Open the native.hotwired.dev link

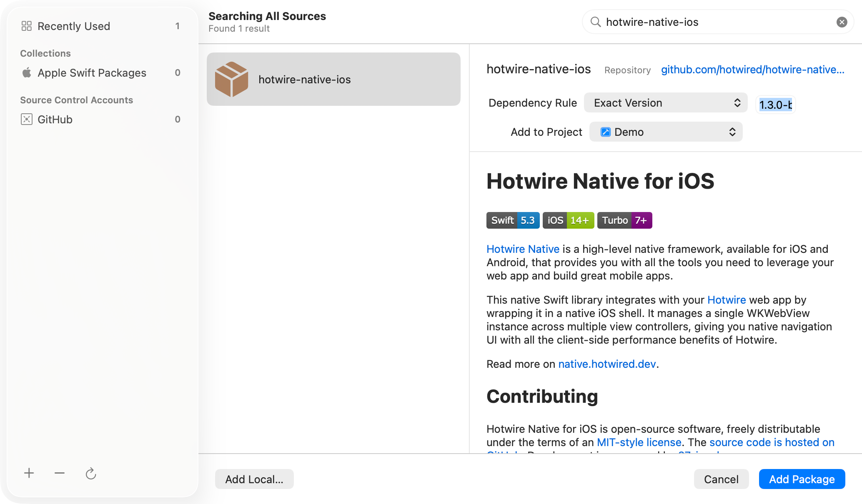607,364
